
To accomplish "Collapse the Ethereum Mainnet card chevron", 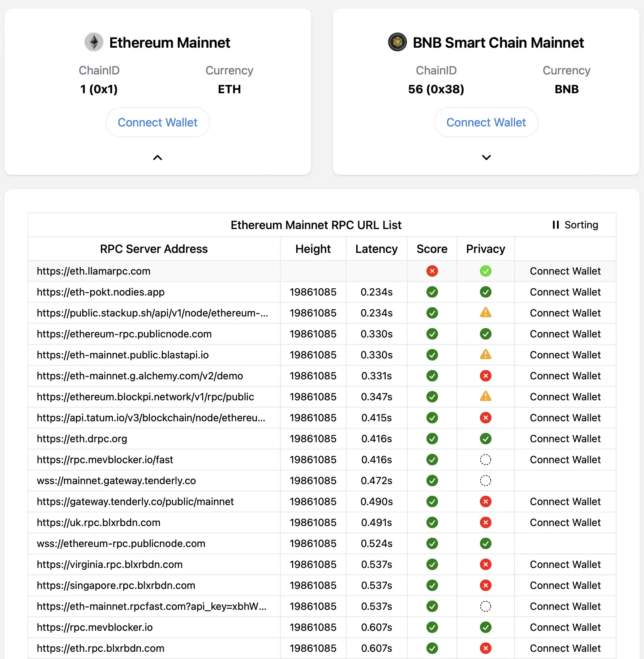I will click(158, 158).
